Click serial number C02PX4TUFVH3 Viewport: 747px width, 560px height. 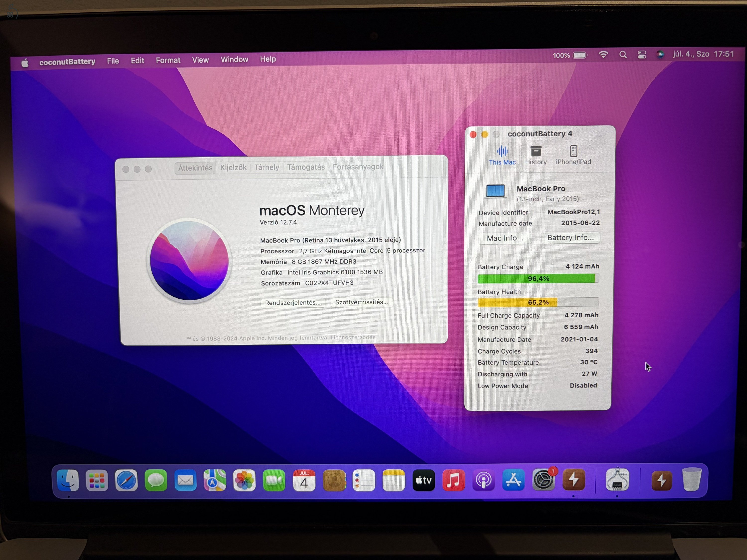(x=329, y=283)
